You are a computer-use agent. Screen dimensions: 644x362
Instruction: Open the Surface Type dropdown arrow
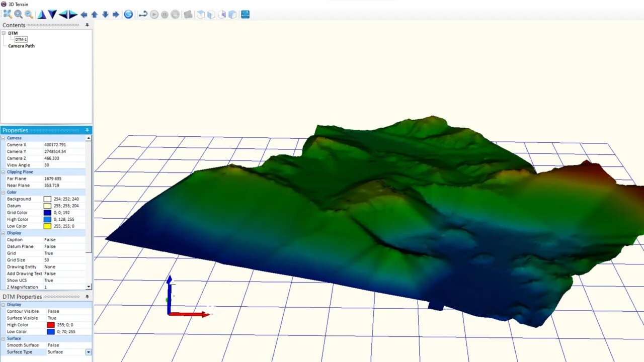click(89, 352)
